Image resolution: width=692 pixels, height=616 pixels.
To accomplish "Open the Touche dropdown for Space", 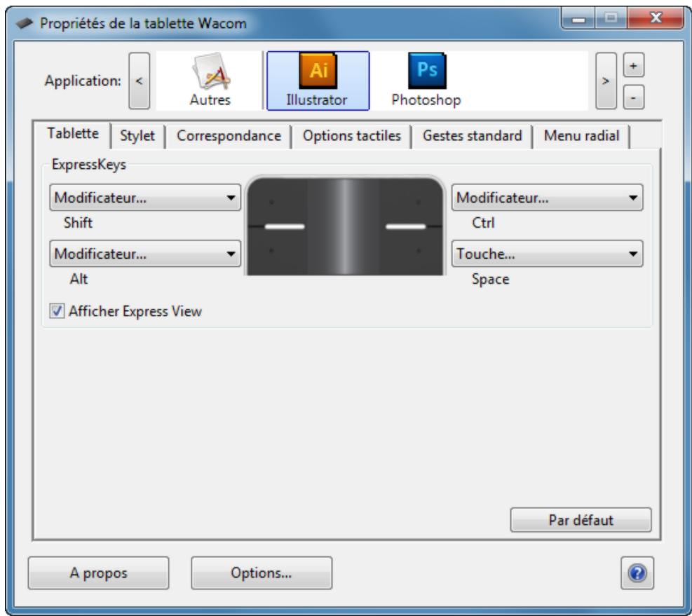I will click(x=547, y=254).
